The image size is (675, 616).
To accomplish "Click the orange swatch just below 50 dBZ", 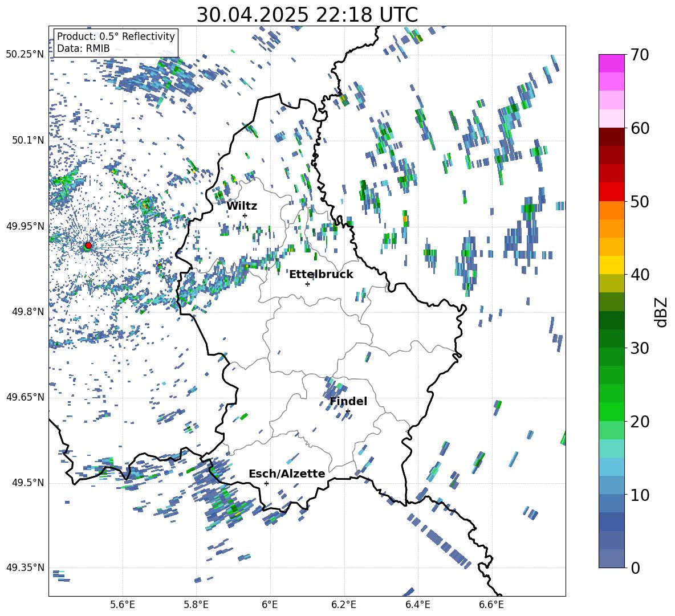I will 612,210.
